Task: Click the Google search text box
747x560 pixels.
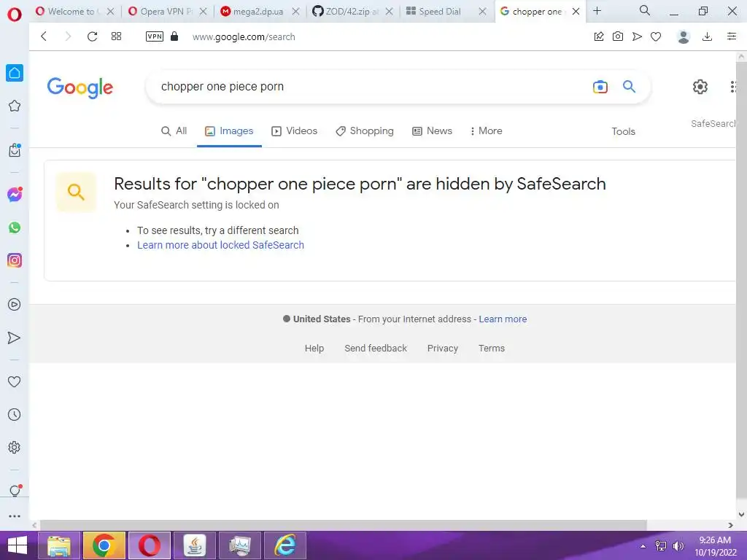Action: pos(371,87)
